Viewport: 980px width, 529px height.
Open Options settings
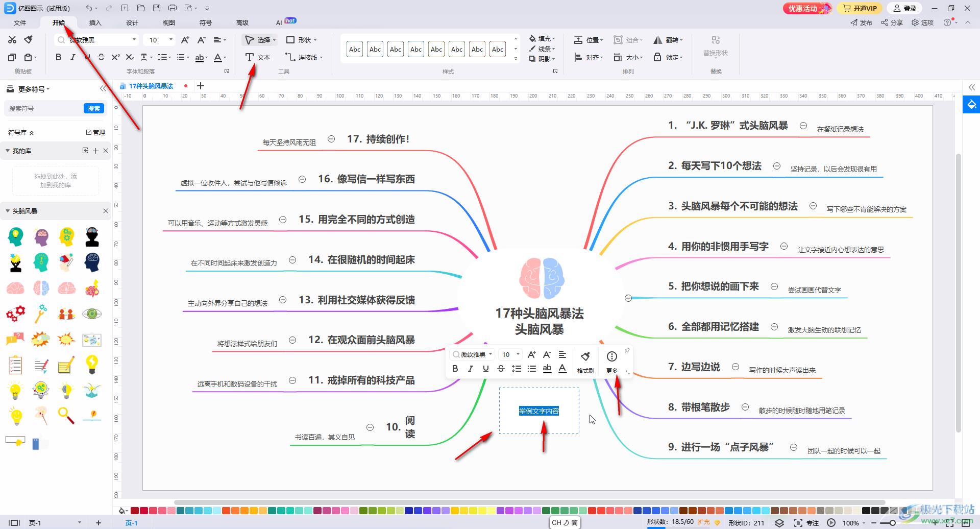click(x=923, y=22)
